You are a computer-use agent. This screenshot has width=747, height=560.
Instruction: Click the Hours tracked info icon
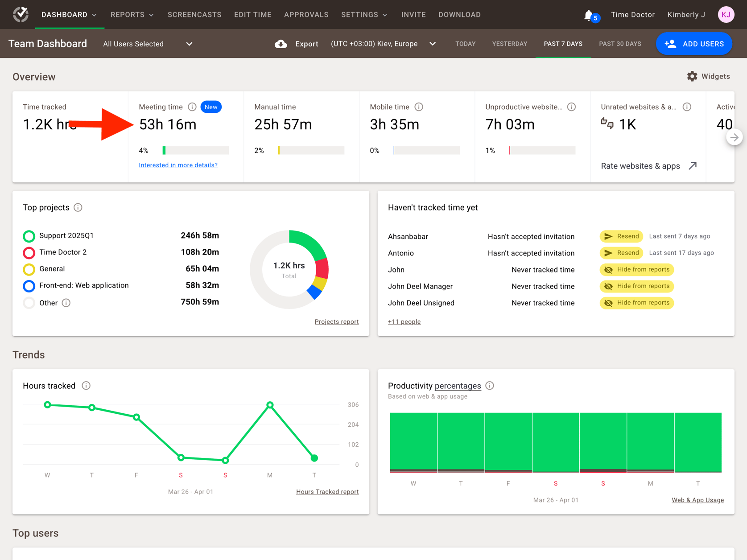click(86, 386)
